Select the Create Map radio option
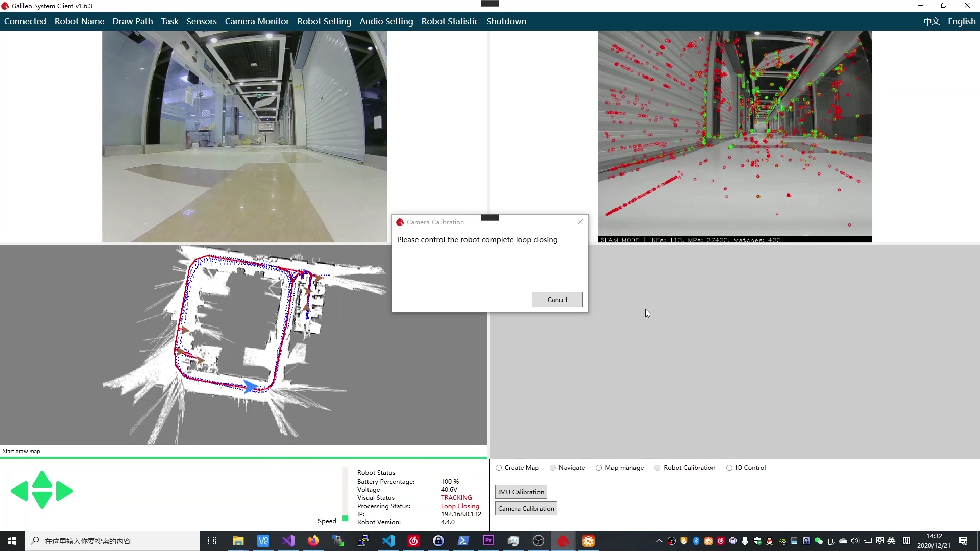The image size is (980, 551). (499, 468)
